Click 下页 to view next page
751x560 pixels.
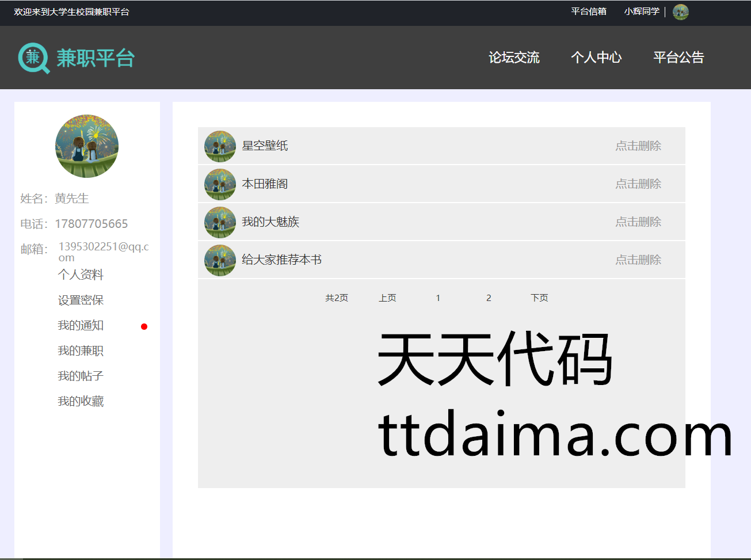pyautogui.click(x=539, y=298)
